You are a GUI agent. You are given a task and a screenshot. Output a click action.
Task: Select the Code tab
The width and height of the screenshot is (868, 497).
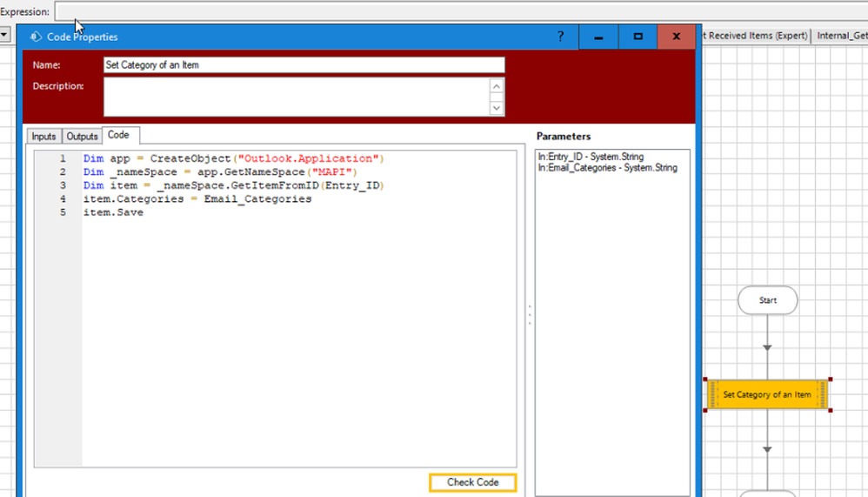(x=118, y=135)
